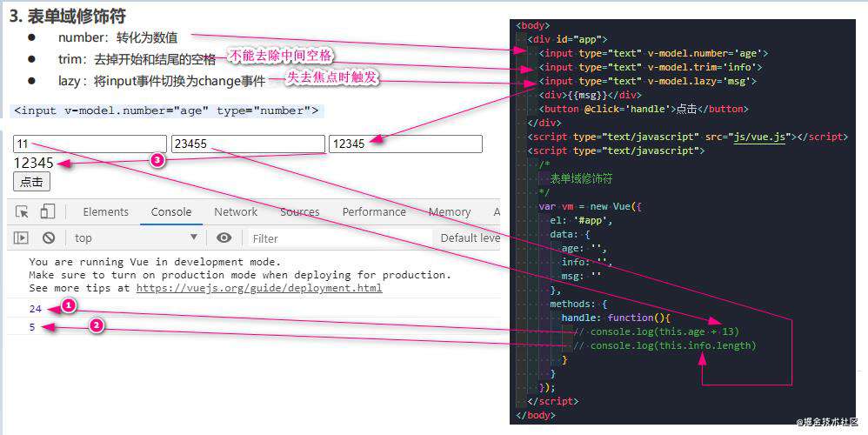The image size is (868, 435).
Task: Click the 12345 msg text below inputs
Action: tap(34, 163)
